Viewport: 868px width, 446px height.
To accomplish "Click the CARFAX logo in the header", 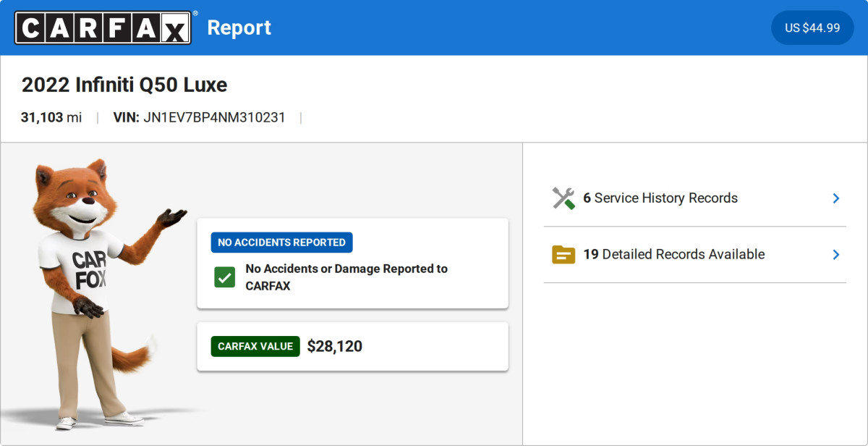I will click(x=103, y=28).
